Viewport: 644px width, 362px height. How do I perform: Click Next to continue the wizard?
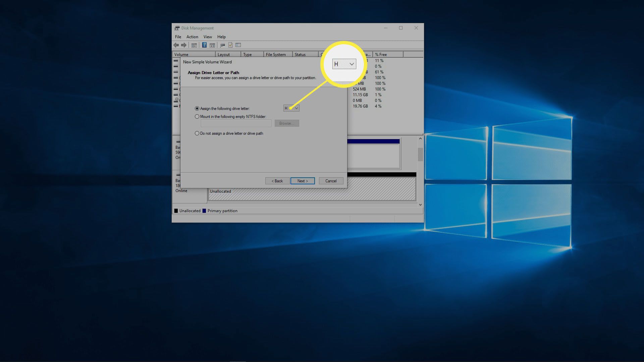click(303, 181)
